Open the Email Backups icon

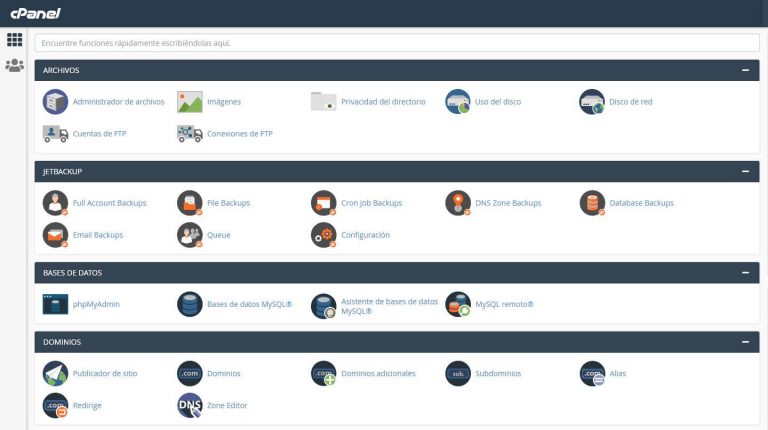55,235
